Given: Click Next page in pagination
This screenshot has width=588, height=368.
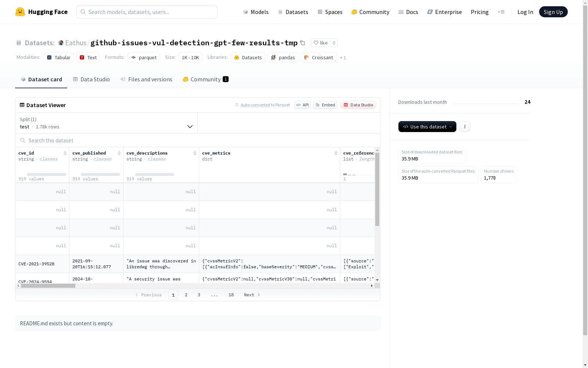Looking at the screenshot, I should [x=252, y=295].
